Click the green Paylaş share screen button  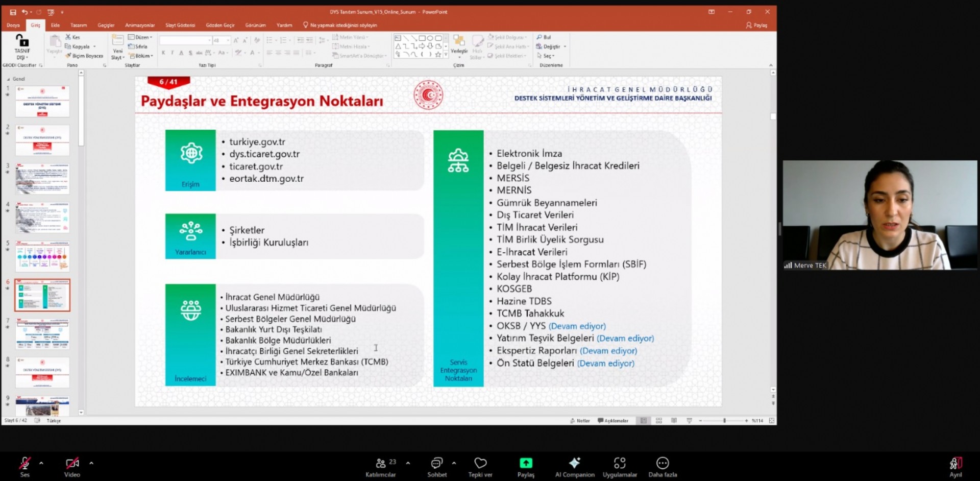click(x=526, y=467)
